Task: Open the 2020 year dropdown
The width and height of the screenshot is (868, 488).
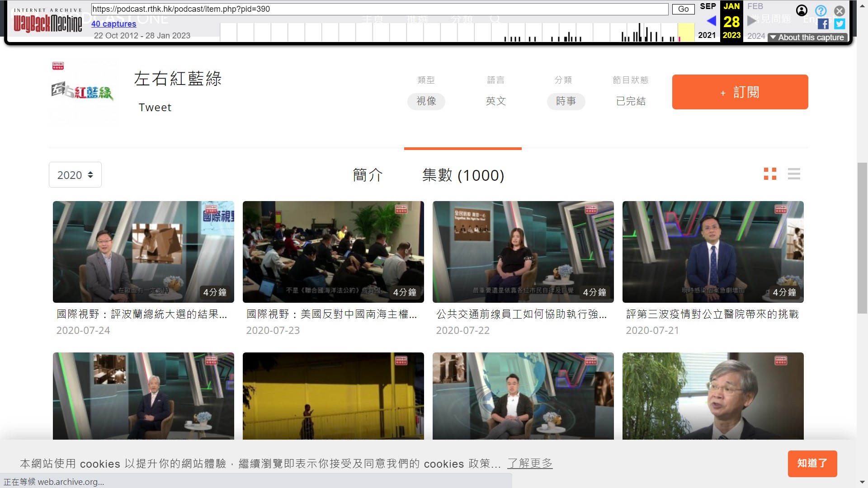Action: [75, 175]
